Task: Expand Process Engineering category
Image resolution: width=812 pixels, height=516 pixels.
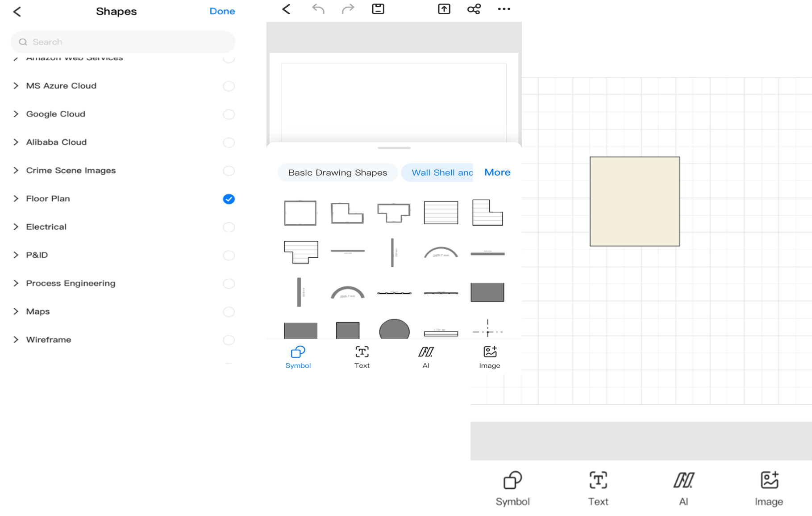Action: coord(16,283)
